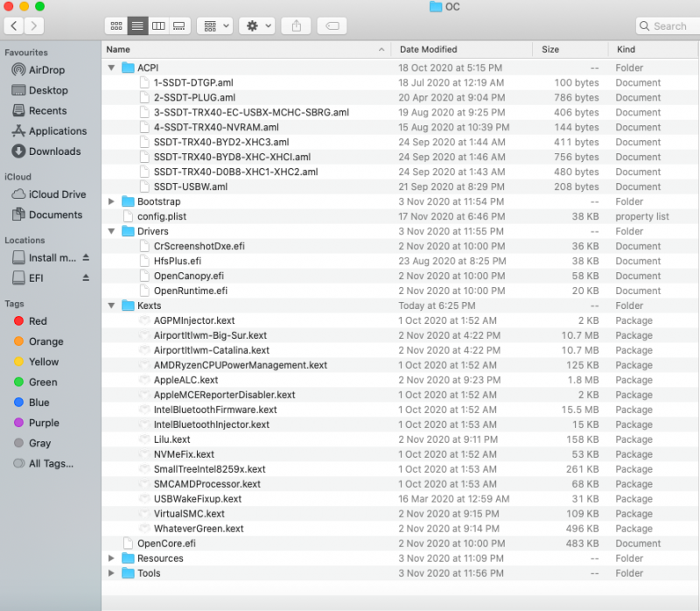Image resolution: width=700 pixels, height=611 pixels.
Task: Collapse the ACPI folder
Action: [110, 67]
